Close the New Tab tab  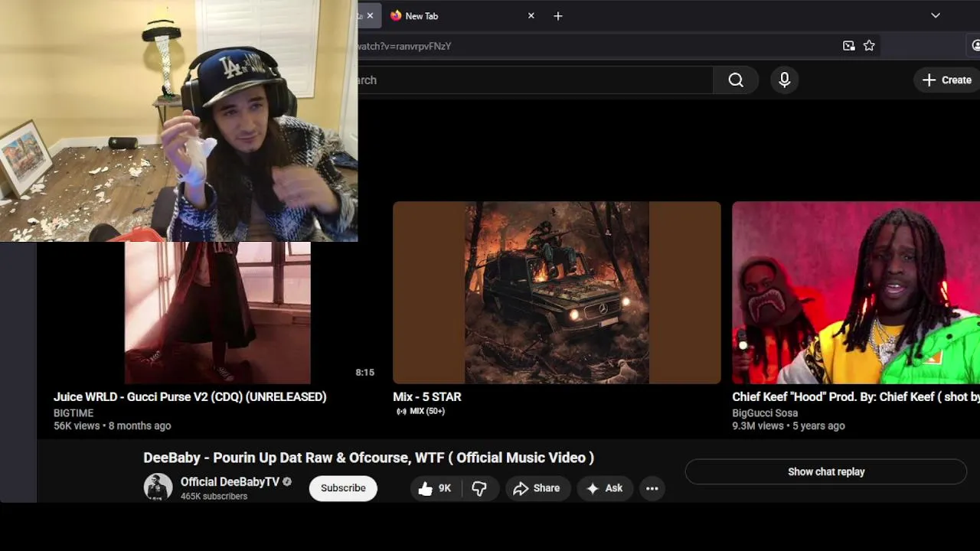(531, 15)
